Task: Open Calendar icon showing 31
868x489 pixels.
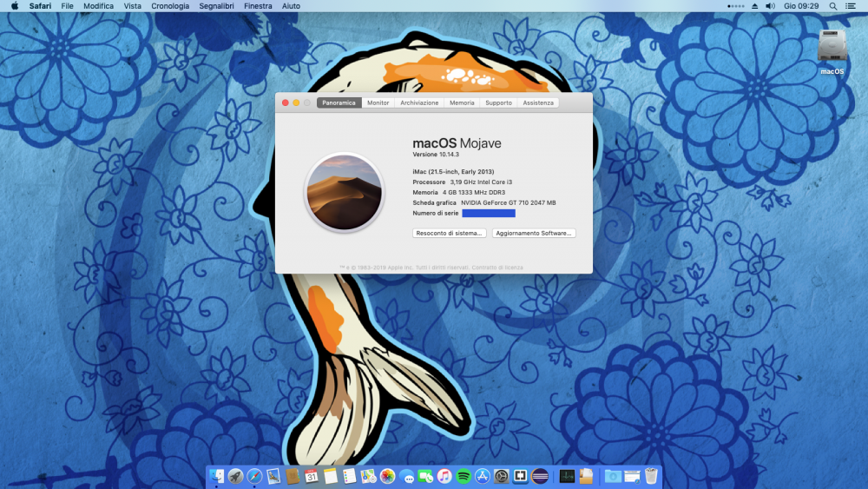Action: point(311,476)
